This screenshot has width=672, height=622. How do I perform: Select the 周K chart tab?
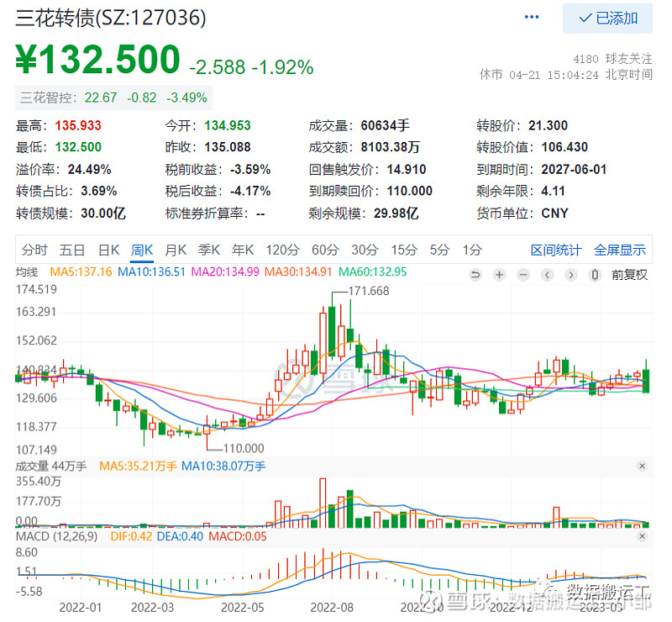click(x=142, y=250)
